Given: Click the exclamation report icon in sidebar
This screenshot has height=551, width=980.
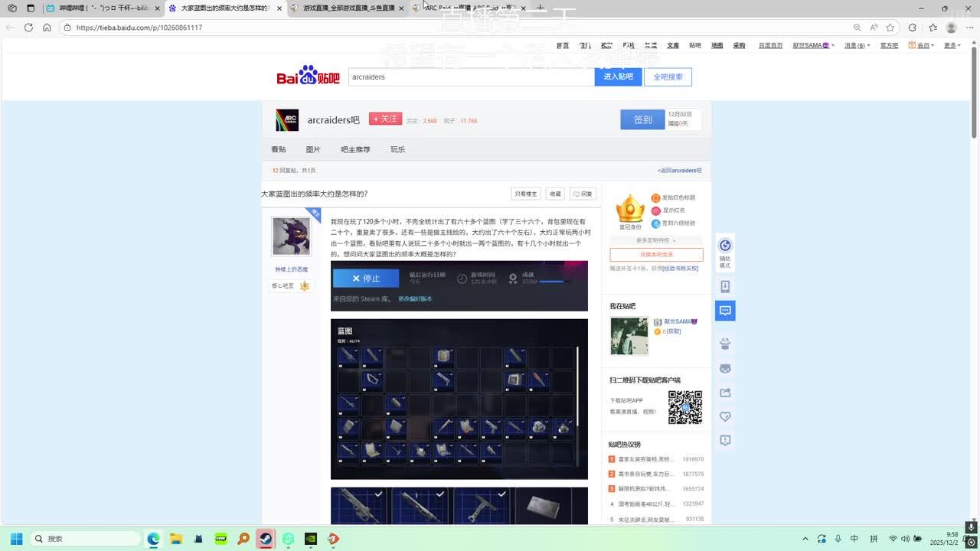Looking at the screenshot, I should pos(725,440).
